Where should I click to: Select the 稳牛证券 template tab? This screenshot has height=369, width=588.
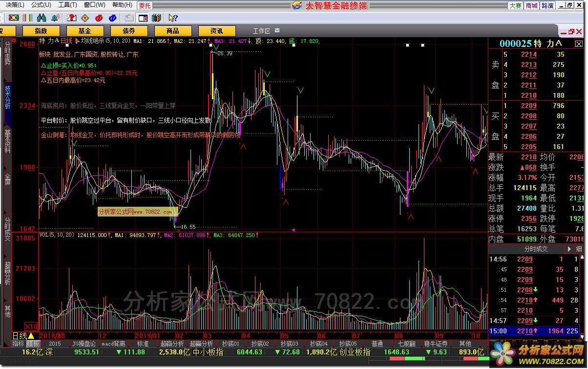[436, 344]
